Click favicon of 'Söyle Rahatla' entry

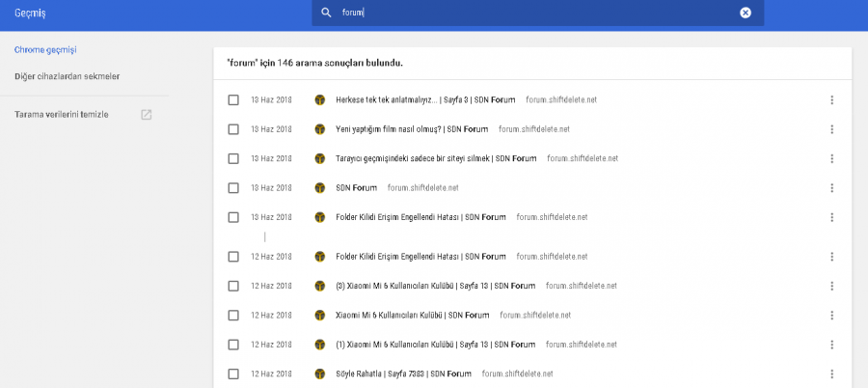click(319, 374)
